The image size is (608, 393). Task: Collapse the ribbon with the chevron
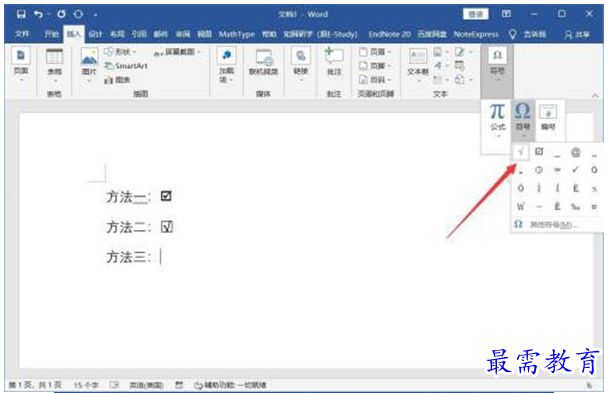tap(595, 95)
